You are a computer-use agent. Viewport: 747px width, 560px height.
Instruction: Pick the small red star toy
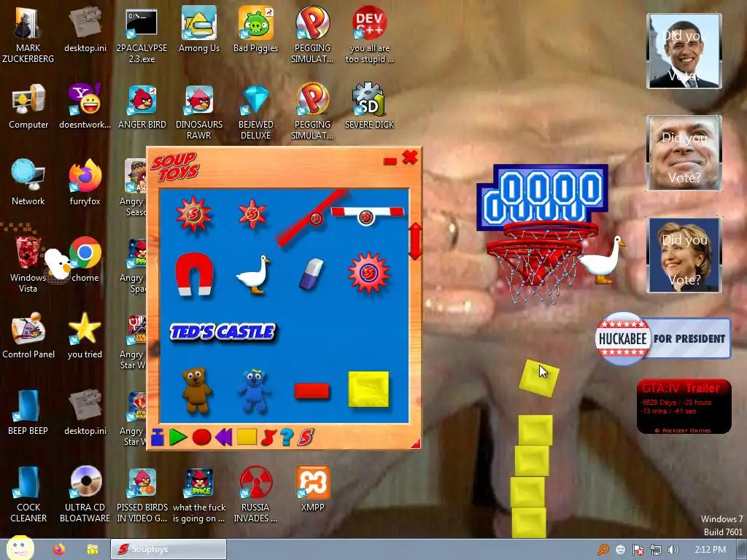click(x=252, y=214)
